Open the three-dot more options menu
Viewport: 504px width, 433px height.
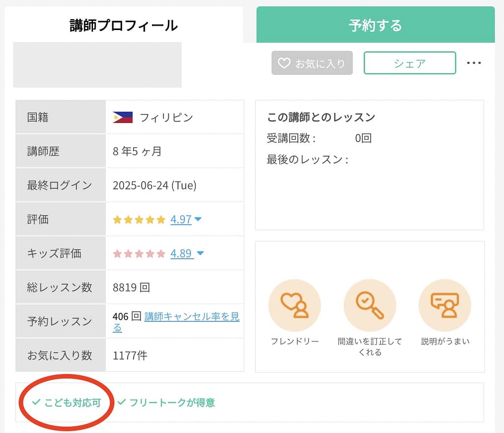[473, 63]
